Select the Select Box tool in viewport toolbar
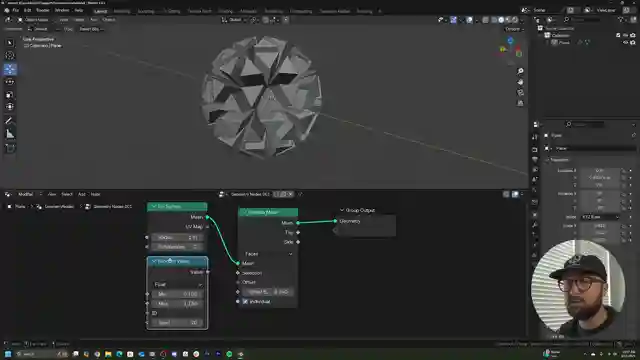Image resolution: width=640 pixels, height=360 pixels. (x=10, y=42)
